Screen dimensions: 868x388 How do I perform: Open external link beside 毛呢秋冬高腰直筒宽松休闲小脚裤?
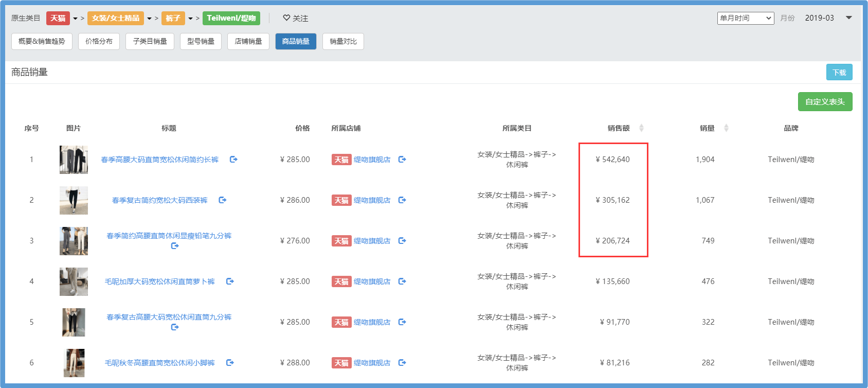230,363
